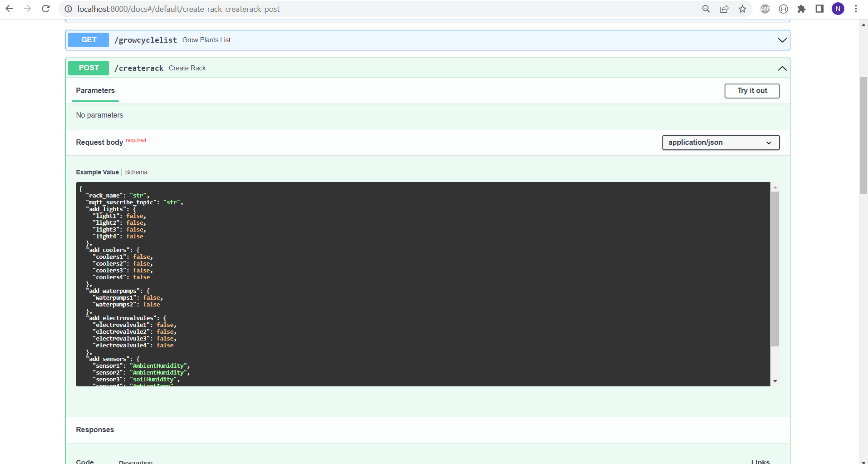Open the profile avatar N
Viewport: 868px width, 464px height.
pos(838,9)
